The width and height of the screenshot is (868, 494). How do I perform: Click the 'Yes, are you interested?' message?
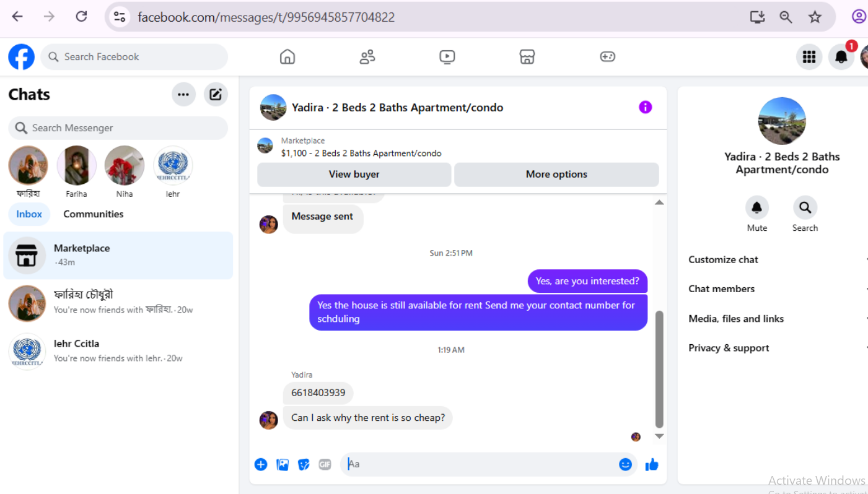pyautogui.click(x=587, y=281)
